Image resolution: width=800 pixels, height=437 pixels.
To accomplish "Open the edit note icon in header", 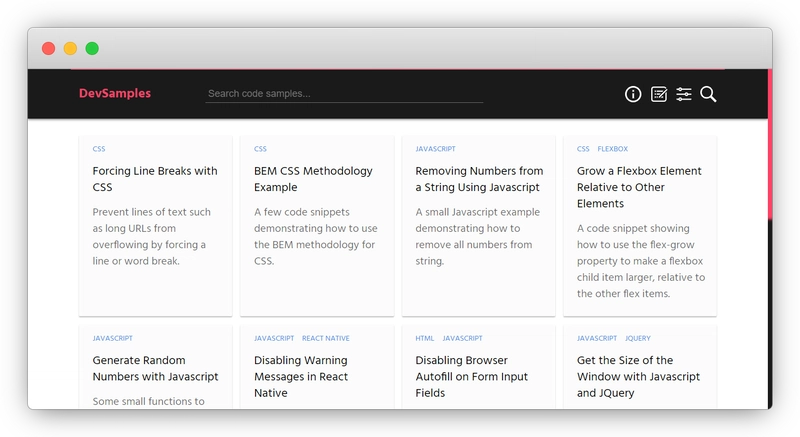I will click(659, 94).
